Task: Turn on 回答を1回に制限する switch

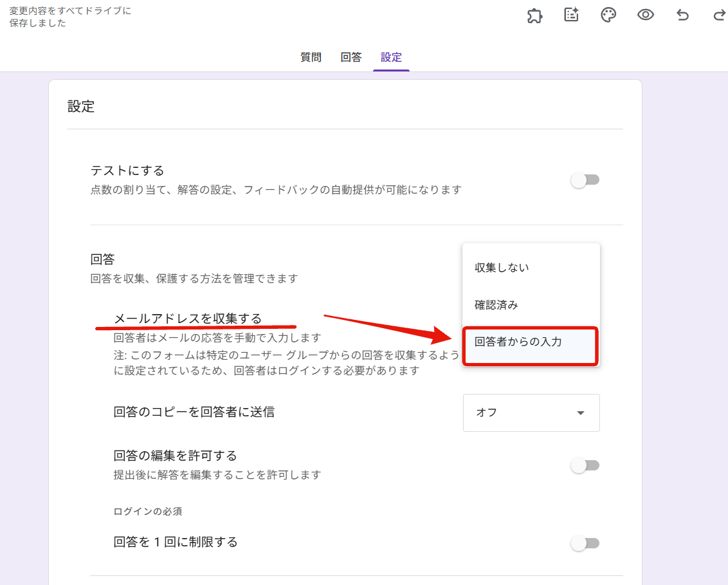Action: point(585,544)
